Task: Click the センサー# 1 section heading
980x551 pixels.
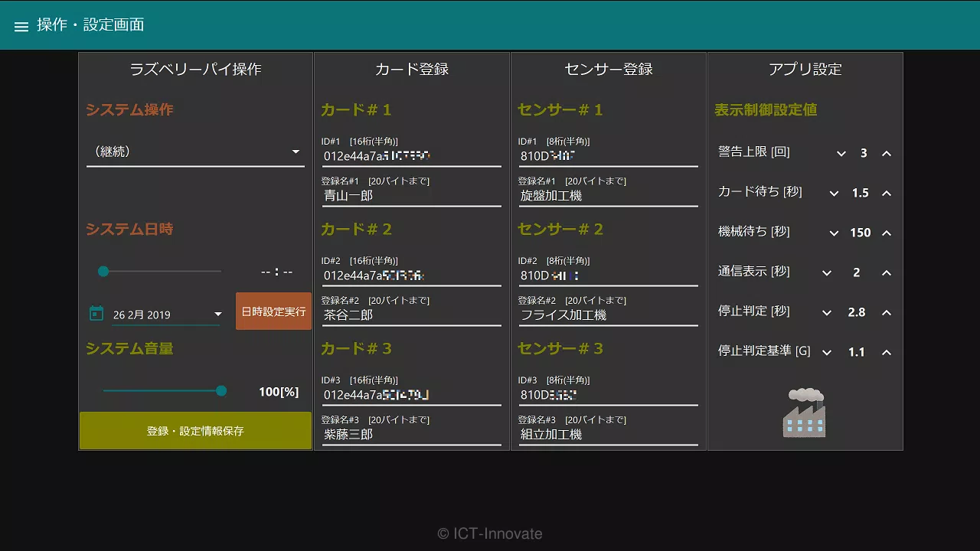Action: click(560, 110)
